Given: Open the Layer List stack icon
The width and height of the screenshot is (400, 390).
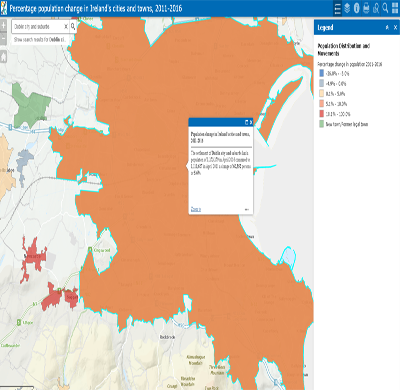Looking at the screenshot, I should (x=347, y=8).
